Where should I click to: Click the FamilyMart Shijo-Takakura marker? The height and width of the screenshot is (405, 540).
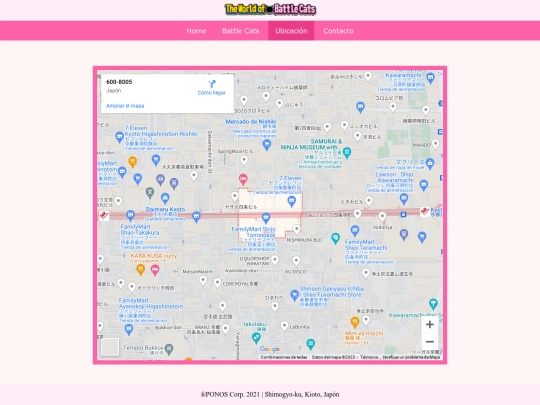(130, 216)
